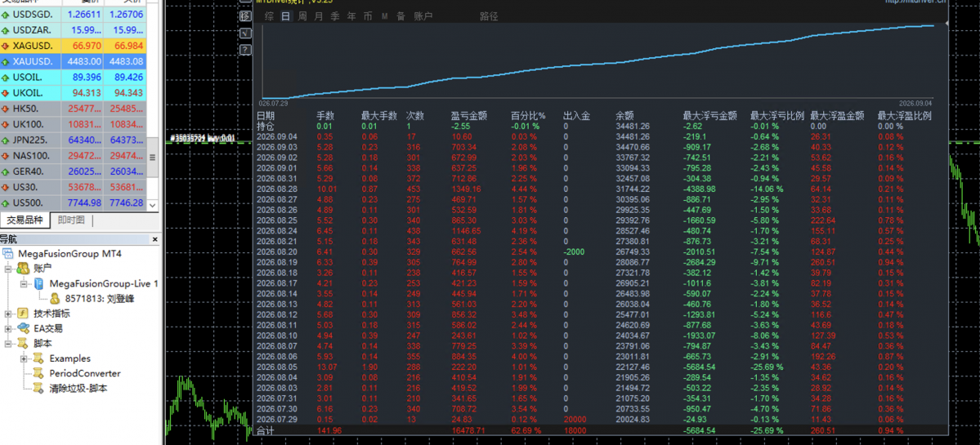The width and height of the screenshot is (980, 445).
Task: Click the #35035721 buy 0.01 order label
Action: 203,138
